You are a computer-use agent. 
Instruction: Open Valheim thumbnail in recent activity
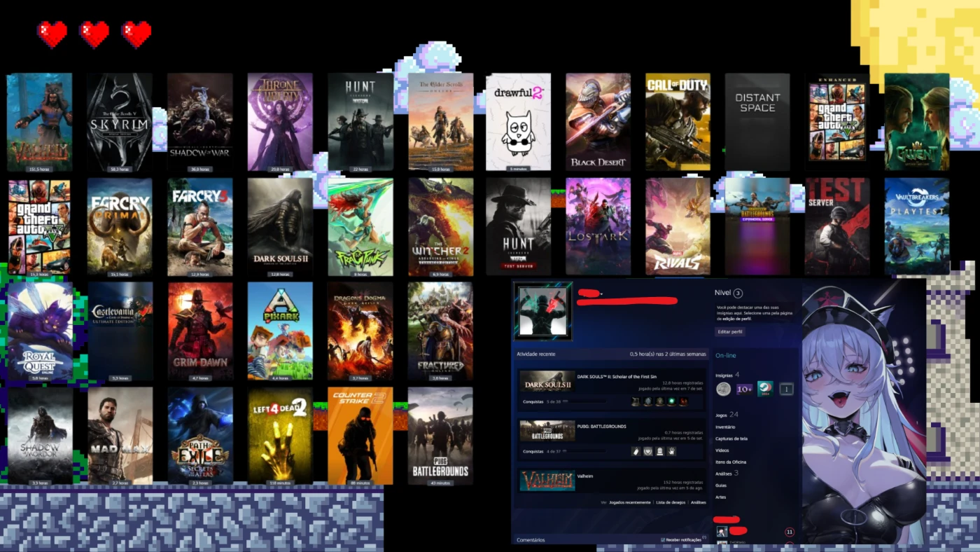coord(547,481)
